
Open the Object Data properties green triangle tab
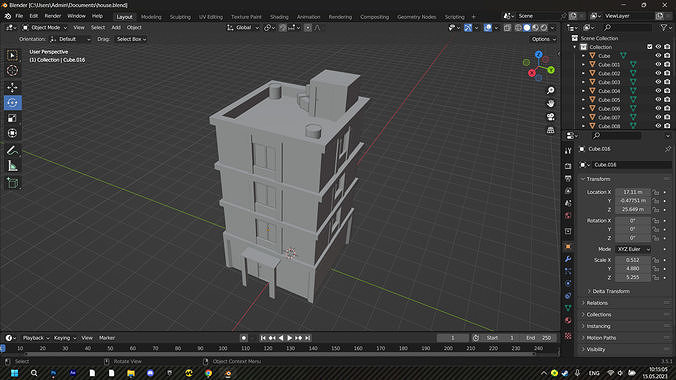(x=568, y=308)
